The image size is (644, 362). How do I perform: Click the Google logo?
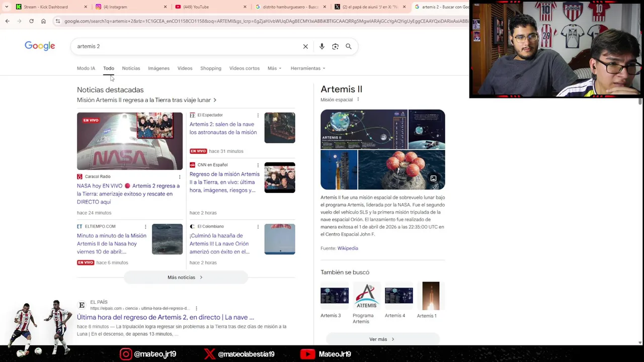click(x=40, y=46)
